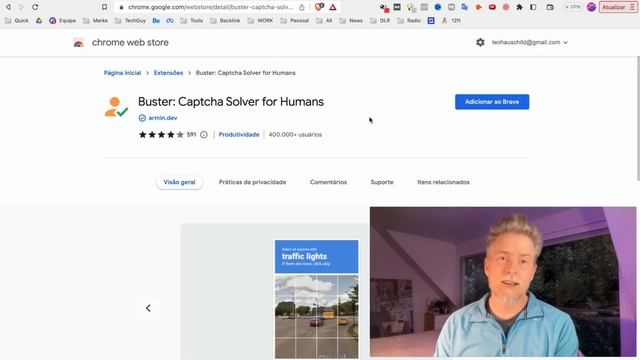
Task: Click the webcam video overlay
Action: 503,282
